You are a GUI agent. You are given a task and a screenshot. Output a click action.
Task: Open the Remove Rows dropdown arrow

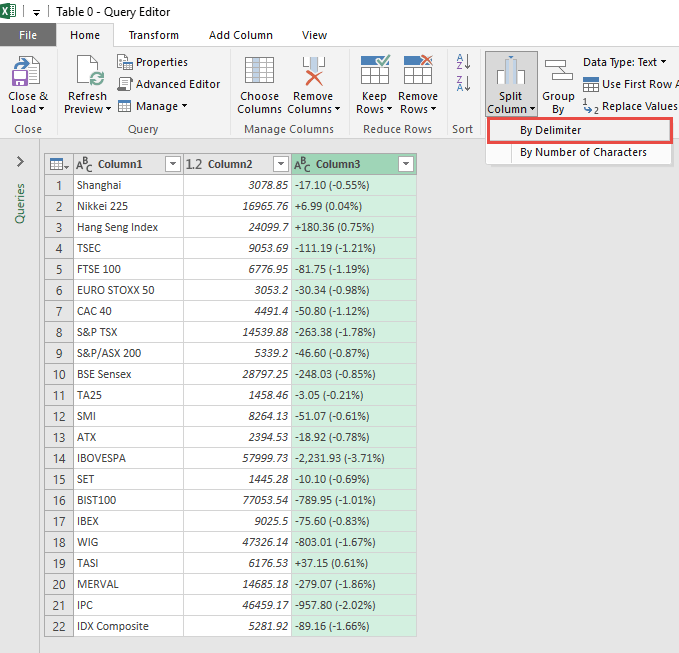433,109
